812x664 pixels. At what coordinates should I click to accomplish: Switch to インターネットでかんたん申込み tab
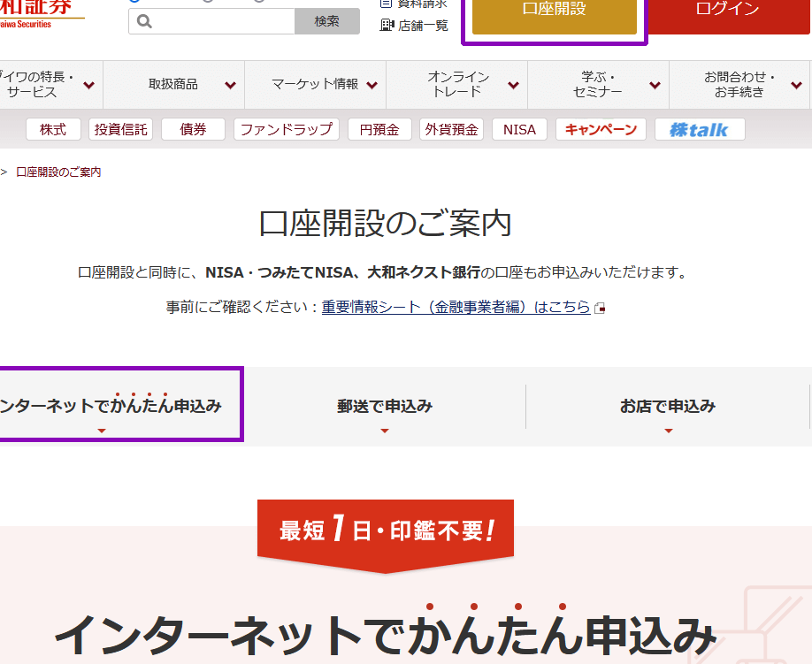click(111, 406)
